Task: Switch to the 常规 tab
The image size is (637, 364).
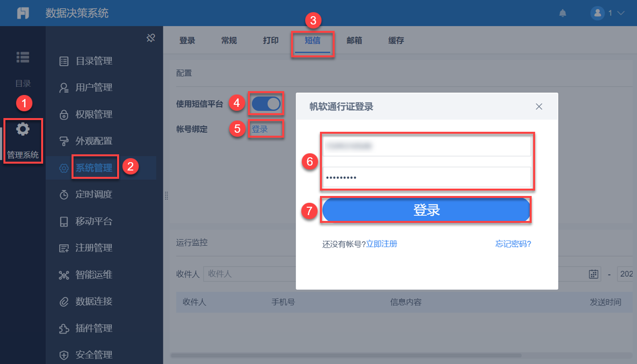Action: coord(229,41)
